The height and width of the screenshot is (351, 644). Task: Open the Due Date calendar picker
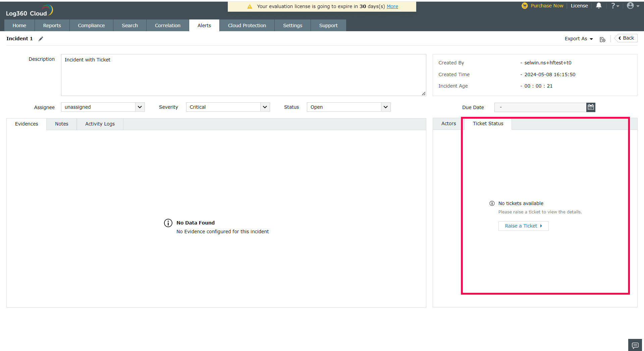[591, 107]
